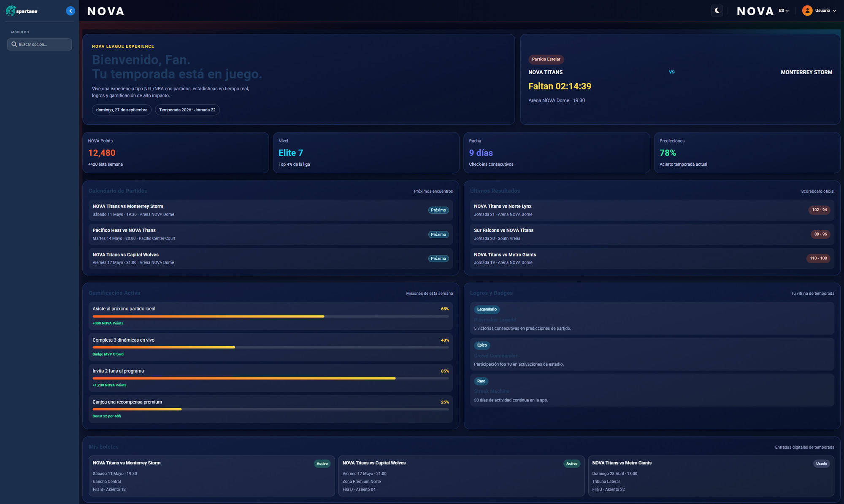
Task: Click the 102 - 94 score badge
Action: click(x=819, y=210)
